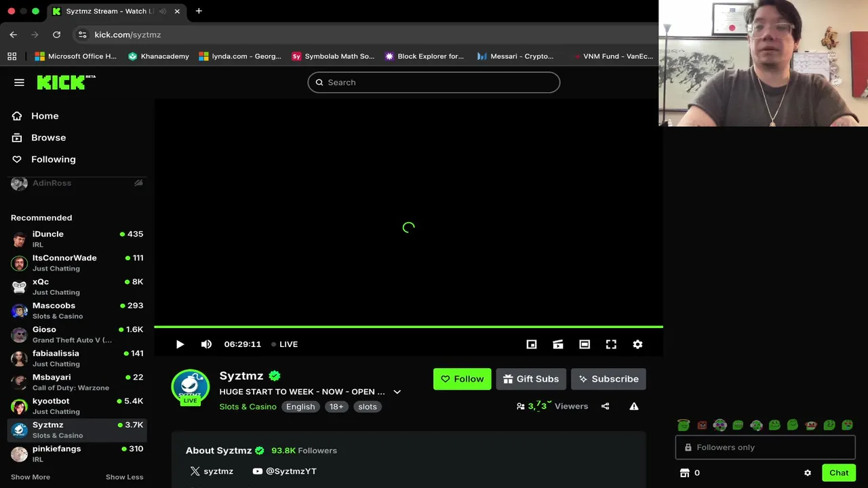The height and width of the screenshot is (488, 868).
Task: Toggle theater mode icon
Action: (585, 344)
